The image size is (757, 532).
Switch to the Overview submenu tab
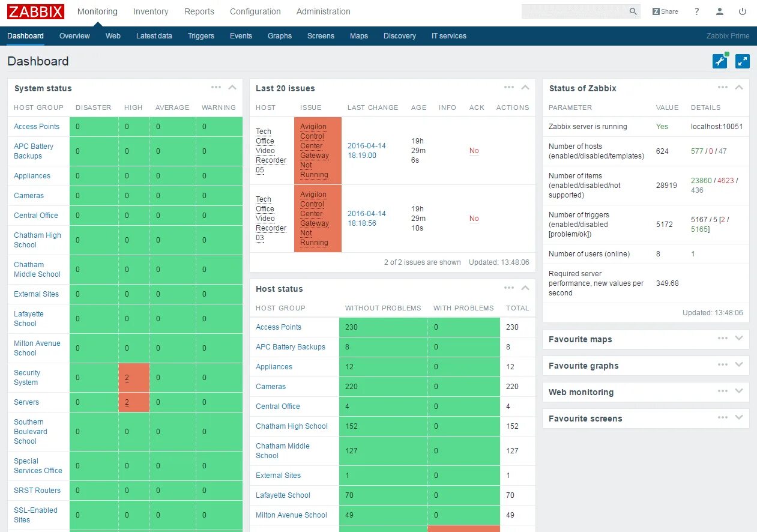click(74, 36)
